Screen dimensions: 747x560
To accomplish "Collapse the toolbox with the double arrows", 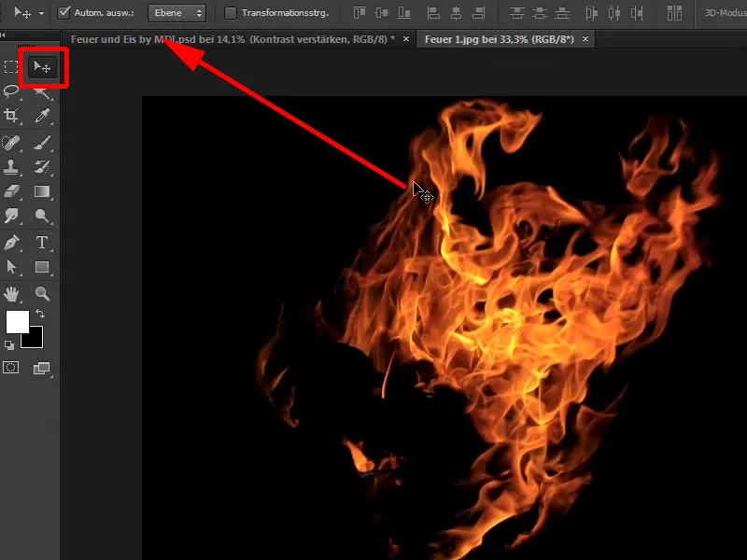I will pos(3,35).
